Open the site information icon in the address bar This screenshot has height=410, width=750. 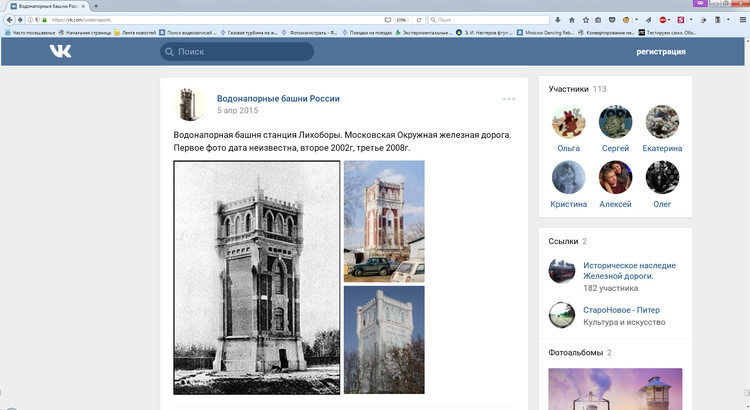[x=30, y=20]
